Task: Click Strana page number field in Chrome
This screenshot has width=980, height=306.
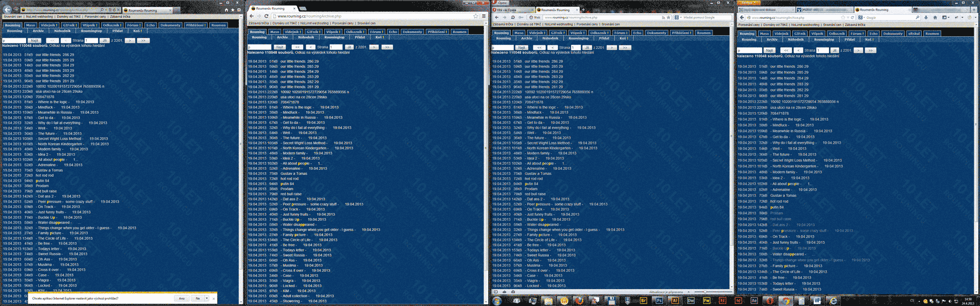Action: [x=335, y=47]
